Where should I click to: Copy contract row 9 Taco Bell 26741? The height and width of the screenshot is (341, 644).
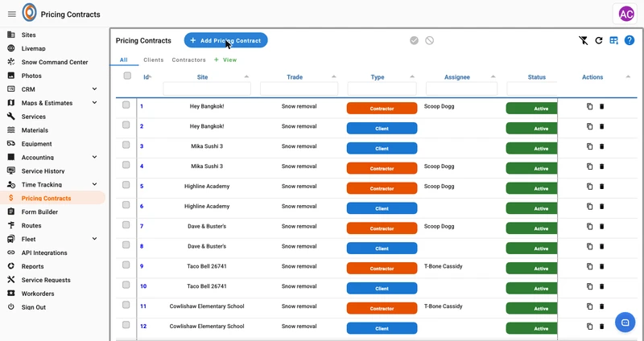coord(590,266)
